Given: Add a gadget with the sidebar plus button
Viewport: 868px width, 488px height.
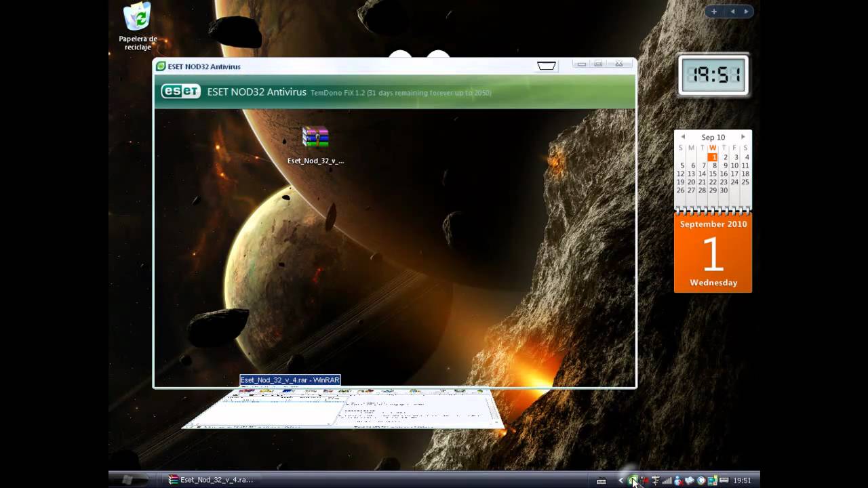Looking at the screenshot, I should pos(714,12).
